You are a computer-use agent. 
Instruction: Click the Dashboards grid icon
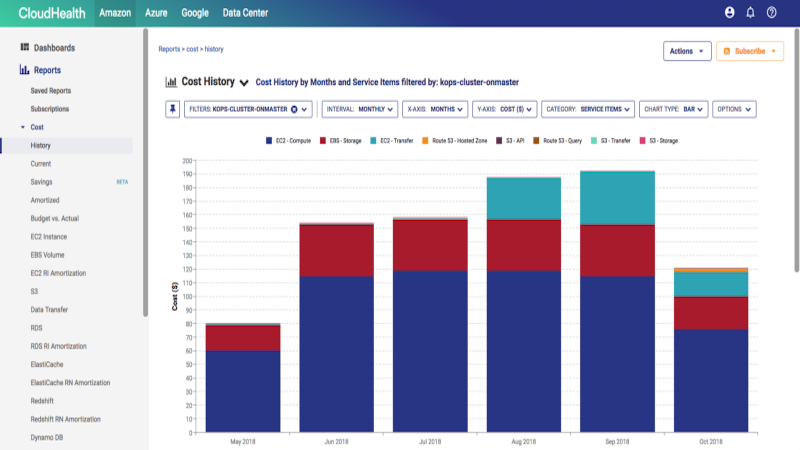24,47
